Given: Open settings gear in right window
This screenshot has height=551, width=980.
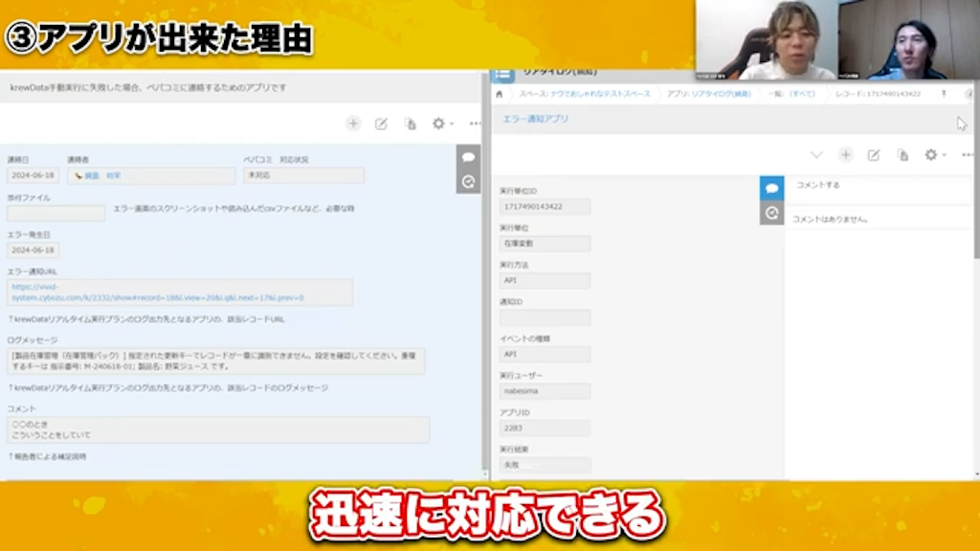Looking at the screenshot, I should (931, 155).
